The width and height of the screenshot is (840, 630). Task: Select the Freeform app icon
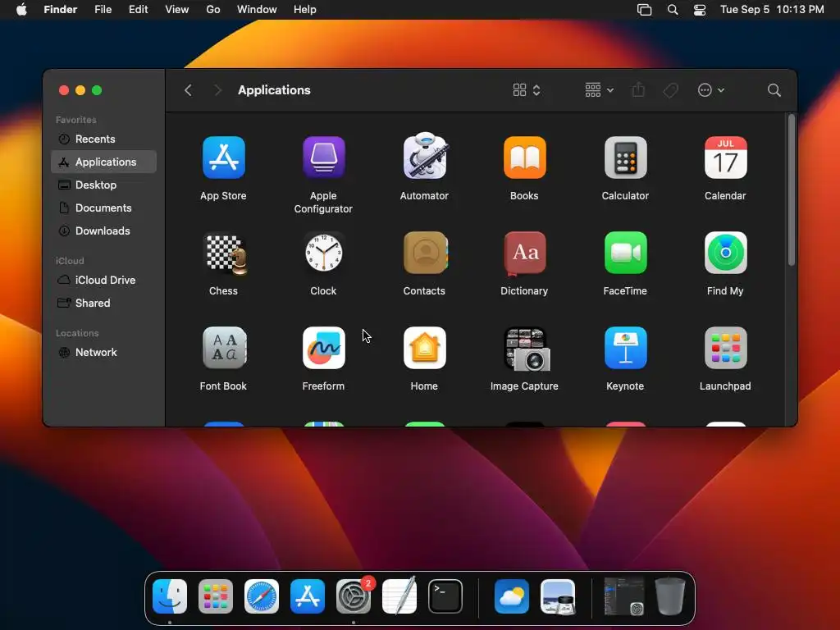coord(323,348)
